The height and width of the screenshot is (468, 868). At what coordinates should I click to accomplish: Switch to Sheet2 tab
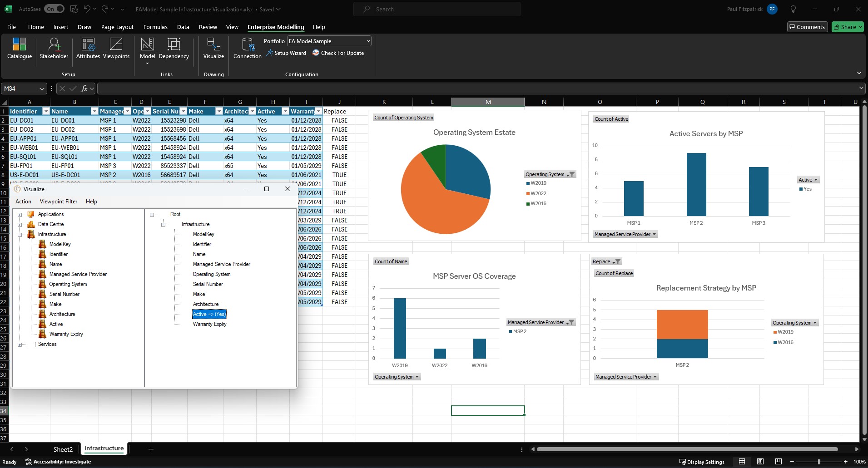click(63, 449)
